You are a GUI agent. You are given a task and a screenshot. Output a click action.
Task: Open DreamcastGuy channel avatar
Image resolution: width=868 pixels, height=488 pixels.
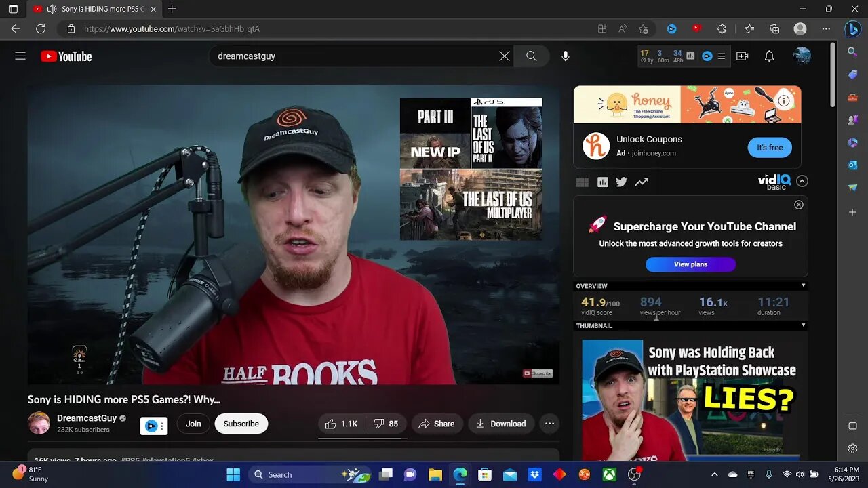click(x=39, y=424)
